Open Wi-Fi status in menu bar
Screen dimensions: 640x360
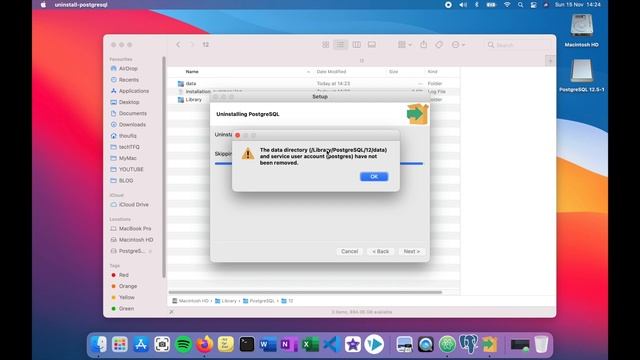tap(507, 5)
